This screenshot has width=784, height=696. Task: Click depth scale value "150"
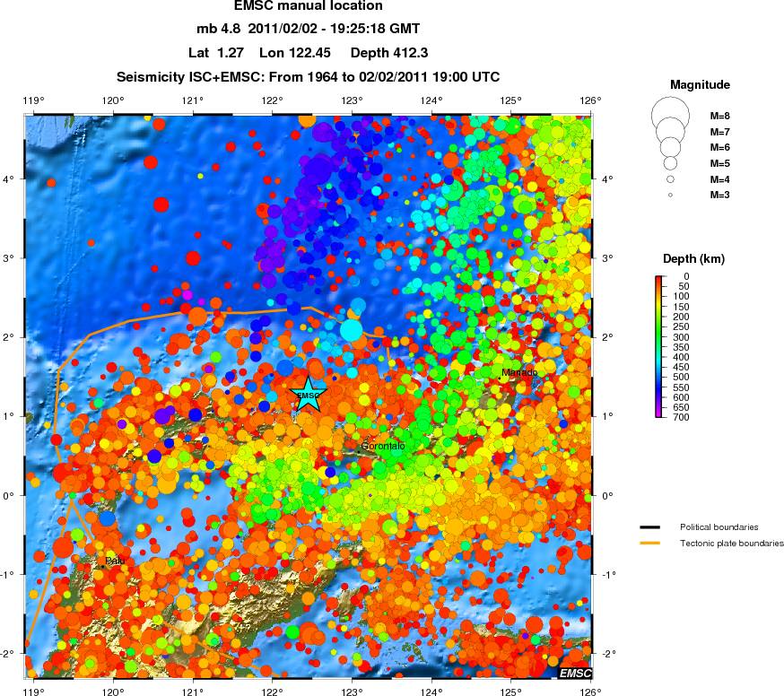[681, 307]
